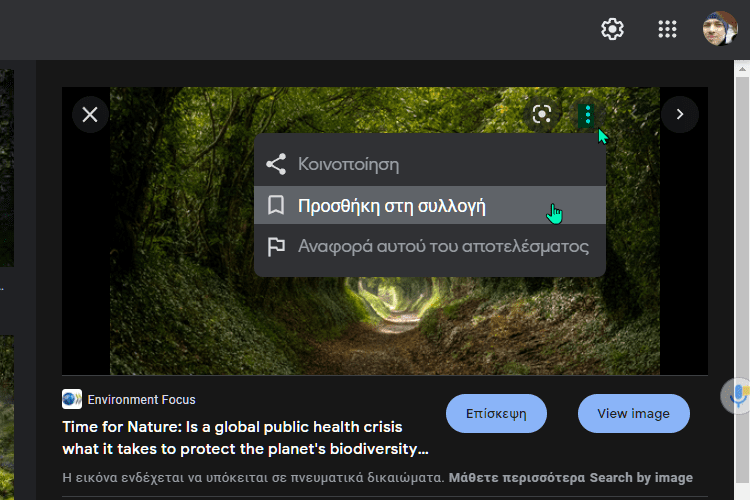Click the Επίσκεψη button
Viewport: 750px width, 500px height.
(496, 413)
